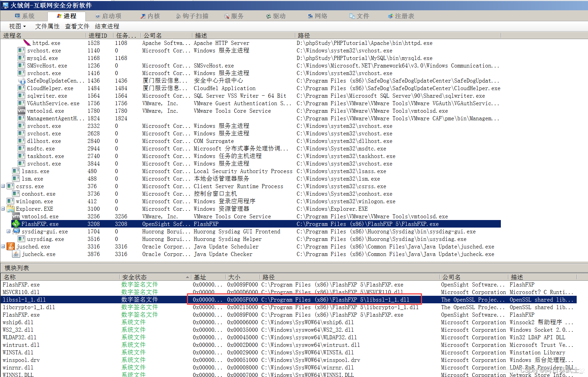The width and height of the screenshot is (588, 377).
Task: Open the 内核 tab
Action: pyautogui.click(x=150, y=16)
